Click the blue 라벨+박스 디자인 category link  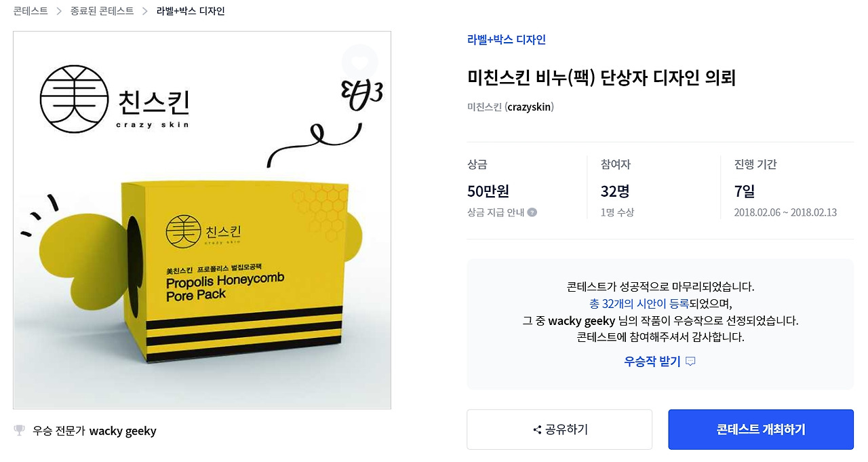tap(507, 39)
